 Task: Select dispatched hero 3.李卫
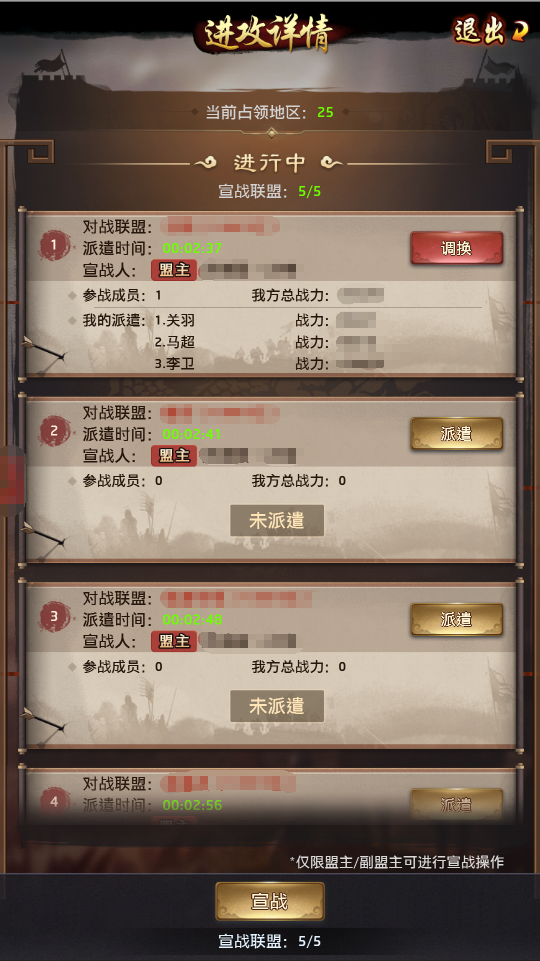coord(175,364)
